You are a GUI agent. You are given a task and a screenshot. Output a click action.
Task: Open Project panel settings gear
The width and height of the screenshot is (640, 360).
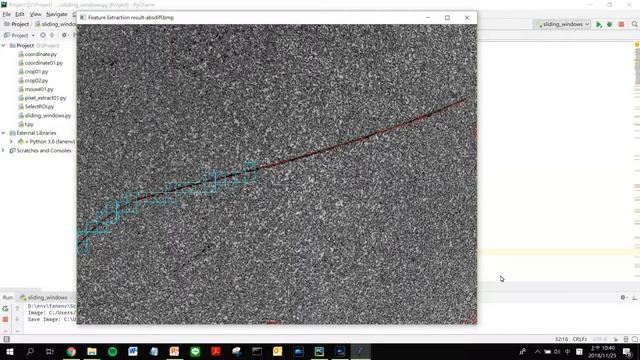coord(64,35)
